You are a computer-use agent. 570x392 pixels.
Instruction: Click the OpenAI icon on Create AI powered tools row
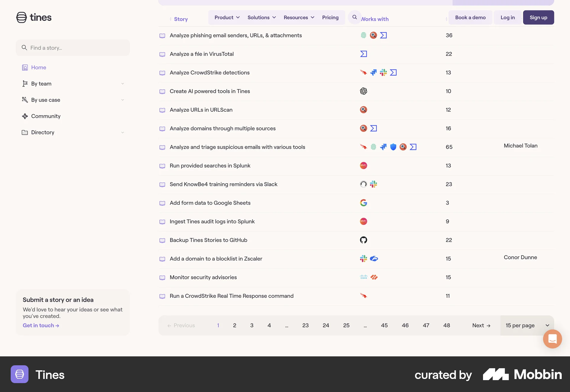(363, 91)
